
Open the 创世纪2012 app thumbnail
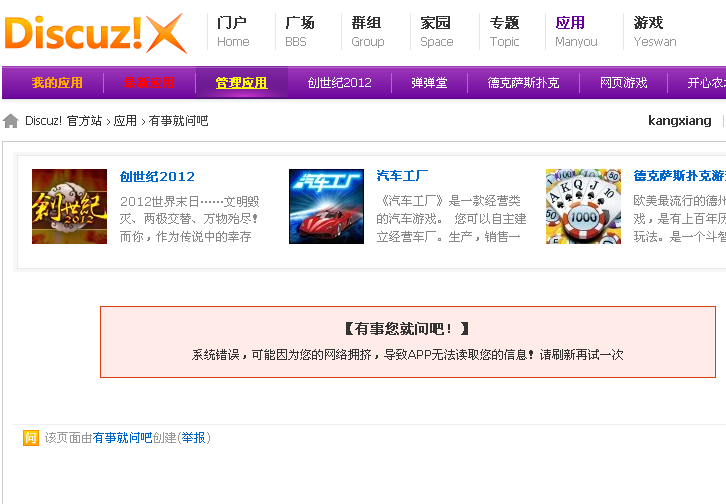[x=69, y=206]
